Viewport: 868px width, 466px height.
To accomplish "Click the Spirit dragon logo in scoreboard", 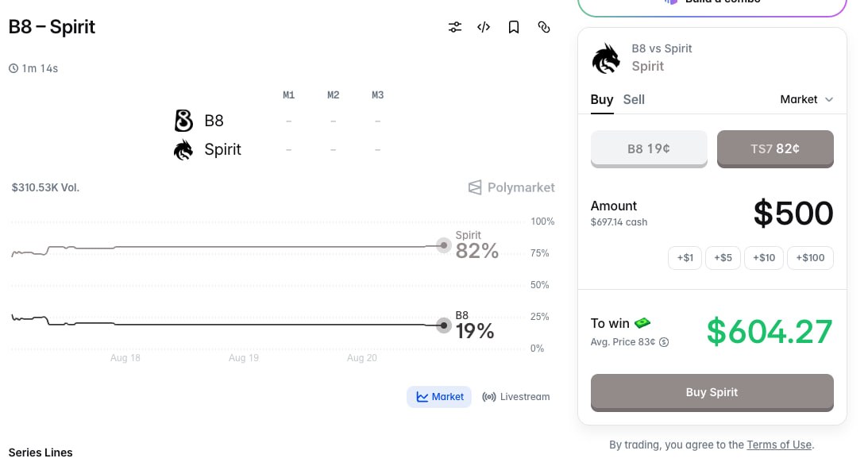I will [183, 149].
